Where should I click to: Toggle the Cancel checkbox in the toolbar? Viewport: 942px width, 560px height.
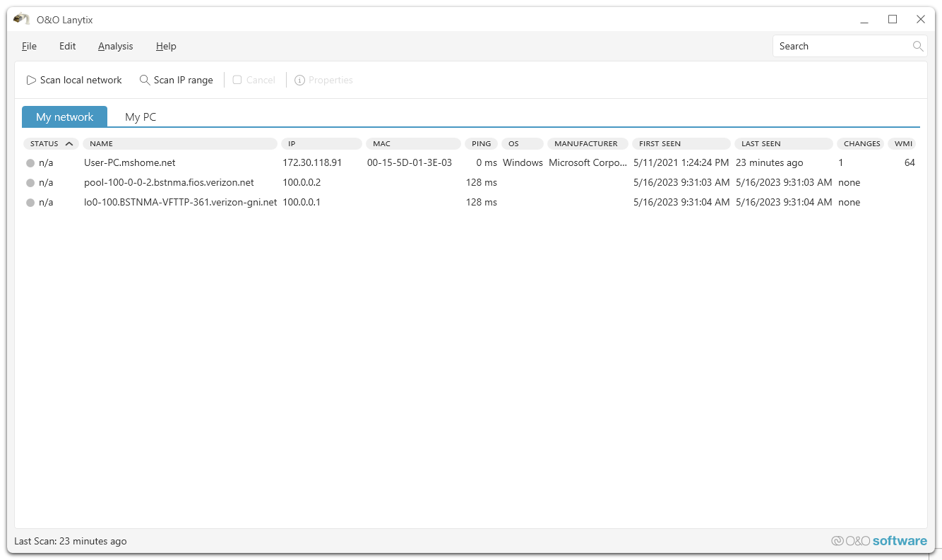pyautogui.click(x=237, y=81)
